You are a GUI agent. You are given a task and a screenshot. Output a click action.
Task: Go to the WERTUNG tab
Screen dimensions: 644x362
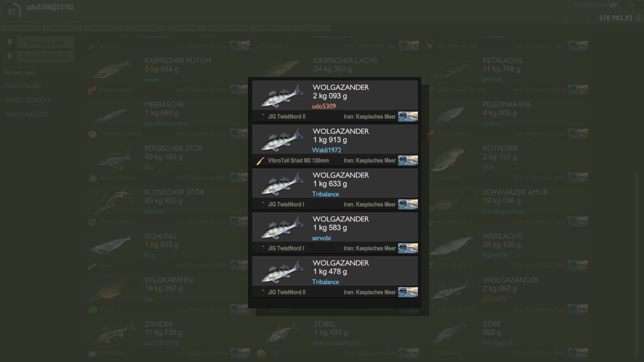pos(187,27)
